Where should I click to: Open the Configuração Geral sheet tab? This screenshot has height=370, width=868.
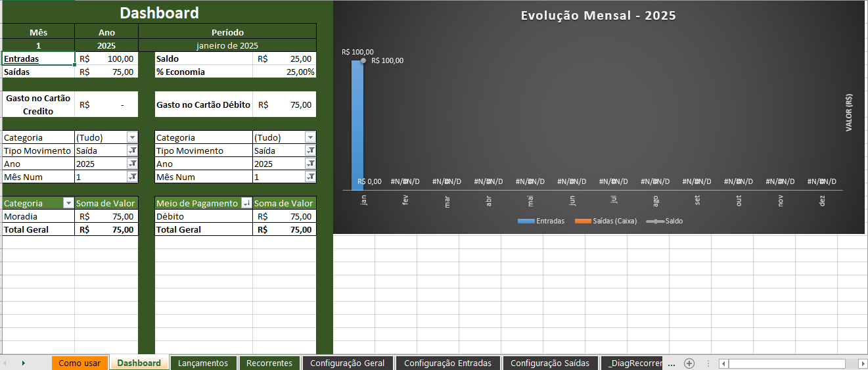[347, 363]
